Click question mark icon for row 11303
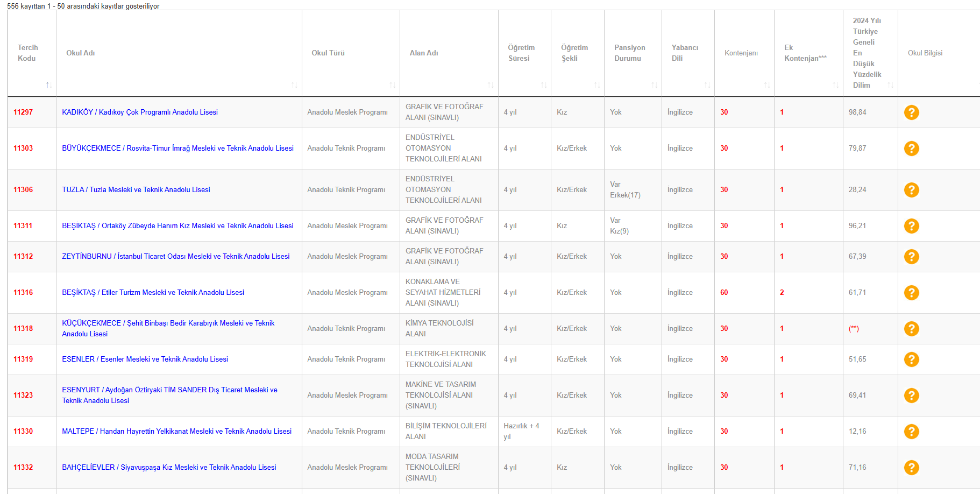The width and height of the screenshot is (980, 494). coord(911,149)
